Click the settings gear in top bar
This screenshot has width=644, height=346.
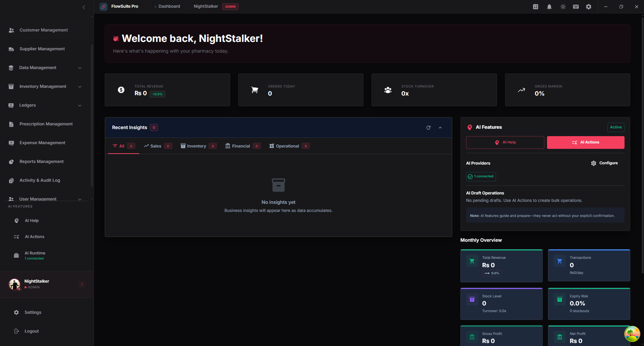pos(589,7)
